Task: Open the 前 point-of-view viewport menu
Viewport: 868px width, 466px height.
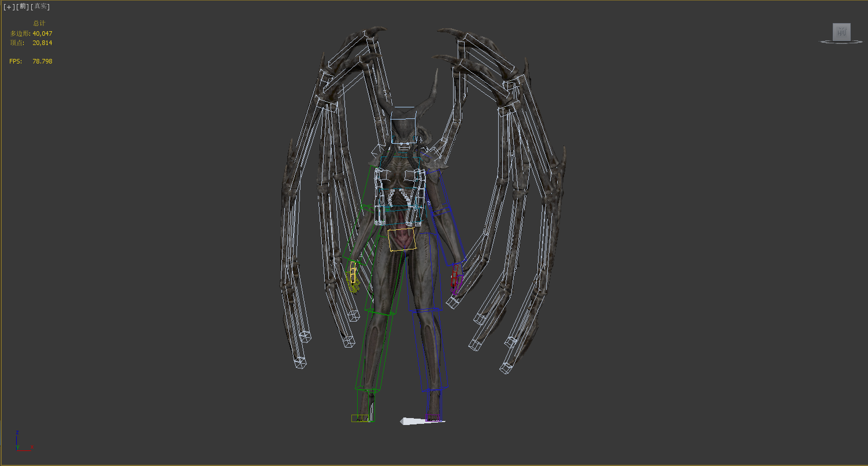Action: 23,7
